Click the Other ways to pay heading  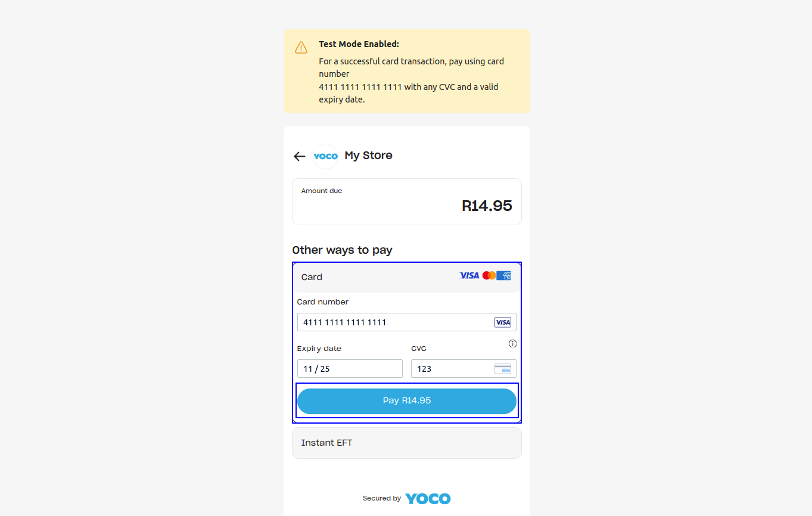(x=342, y=250)
